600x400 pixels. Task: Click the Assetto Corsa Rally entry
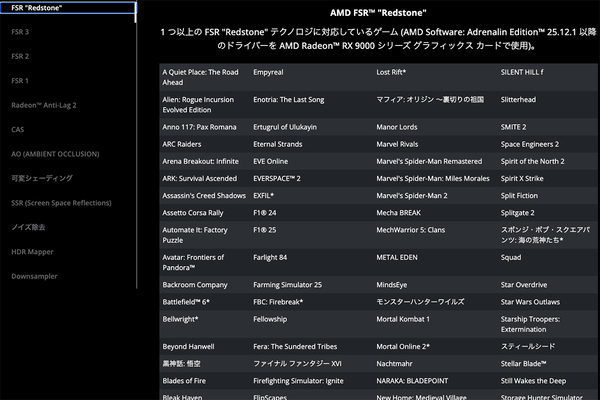coord(192,213)
